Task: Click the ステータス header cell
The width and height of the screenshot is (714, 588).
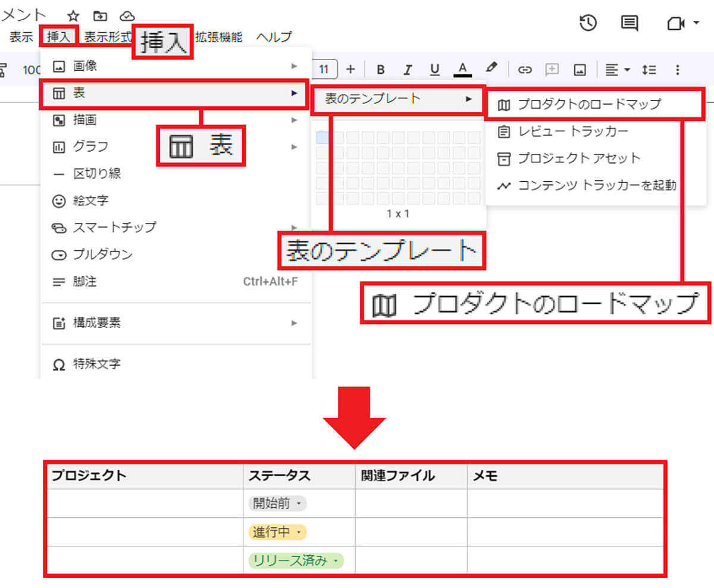Action: (x=299, y=476)
